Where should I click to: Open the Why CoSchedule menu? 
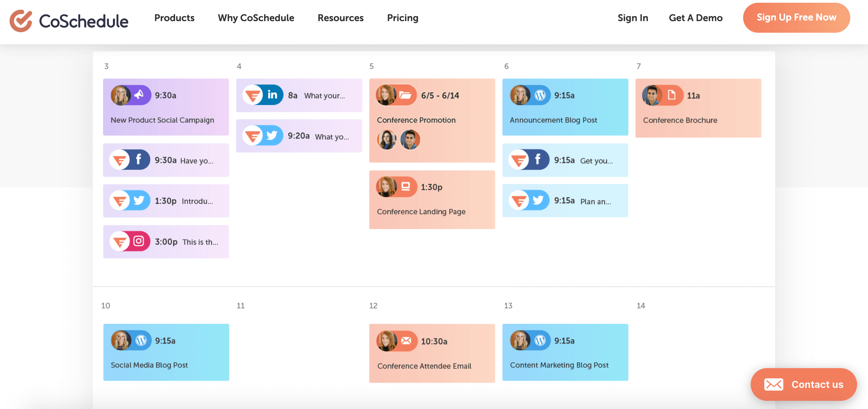[x=256, y=18]
